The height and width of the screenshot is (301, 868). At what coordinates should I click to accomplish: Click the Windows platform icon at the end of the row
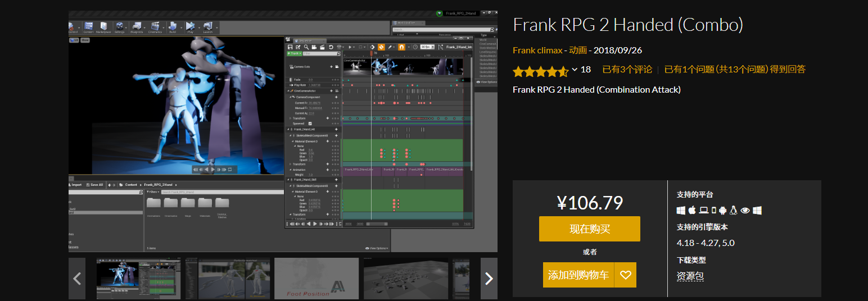[x=757, y=211]
